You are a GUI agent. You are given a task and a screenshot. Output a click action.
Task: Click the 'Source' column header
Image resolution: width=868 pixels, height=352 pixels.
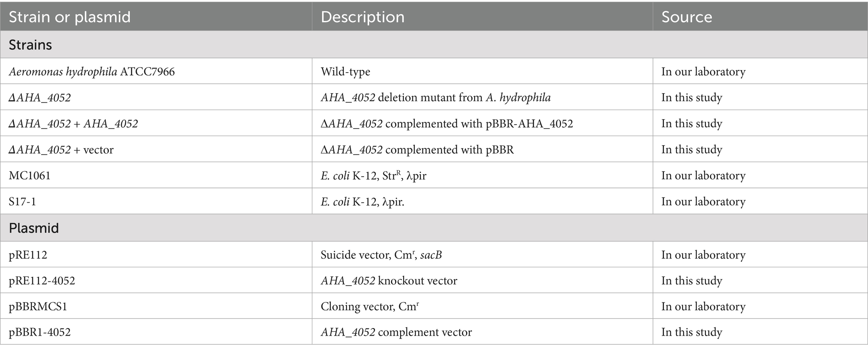click(687, 17)
